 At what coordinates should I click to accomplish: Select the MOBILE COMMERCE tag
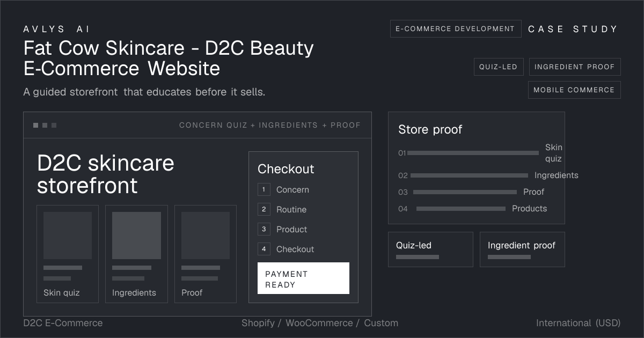(x=574, y=90)
